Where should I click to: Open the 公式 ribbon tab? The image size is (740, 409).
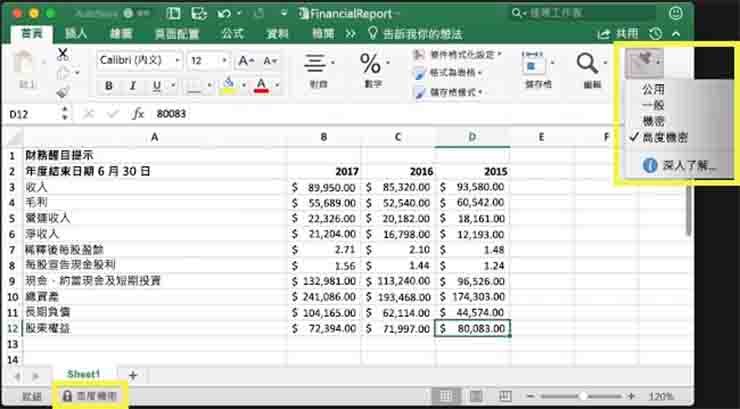coord(232,33)
